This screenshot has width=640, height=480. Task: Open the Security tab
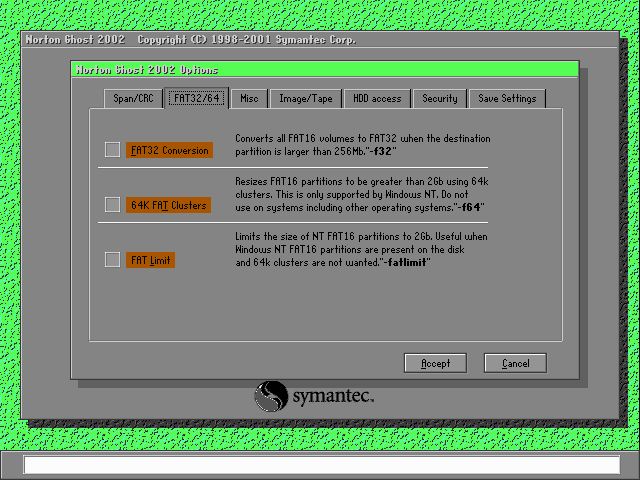tap(440, 98)
